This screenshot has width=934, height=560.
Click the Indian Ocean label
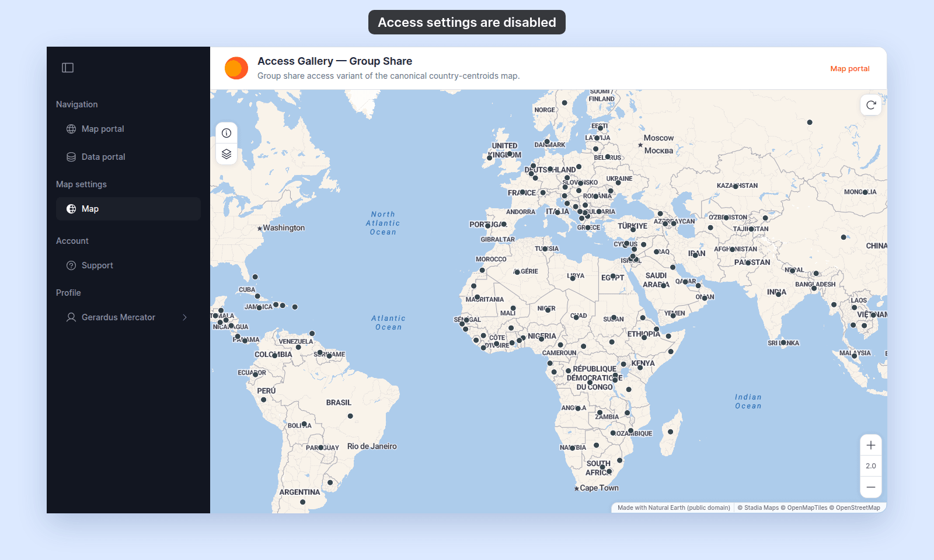pos(748,402)
